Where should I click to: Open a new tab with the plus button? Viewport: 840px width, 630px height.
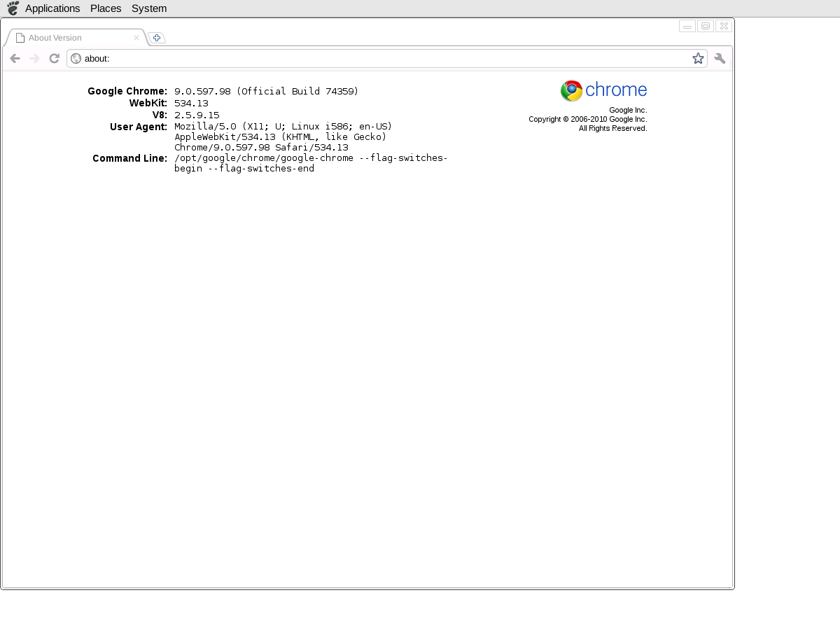[157, 38]
